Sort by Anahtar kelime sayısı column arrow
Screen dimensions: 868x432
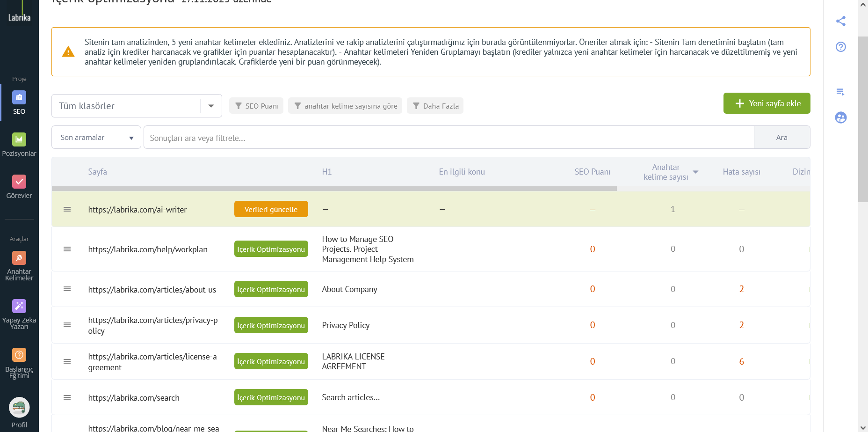pos(695,172)
